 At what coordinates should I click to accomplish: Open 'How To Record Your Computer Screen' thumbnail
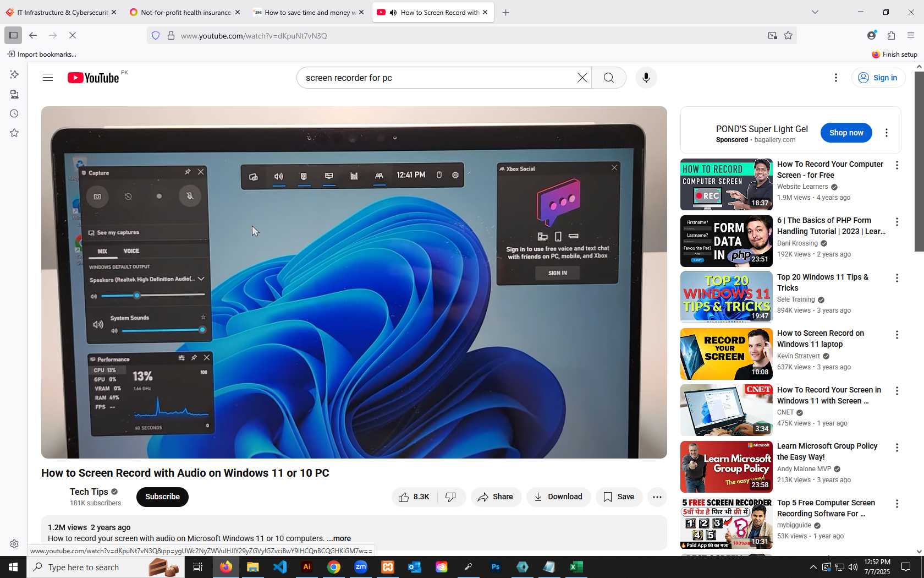(x=726, y=184)
